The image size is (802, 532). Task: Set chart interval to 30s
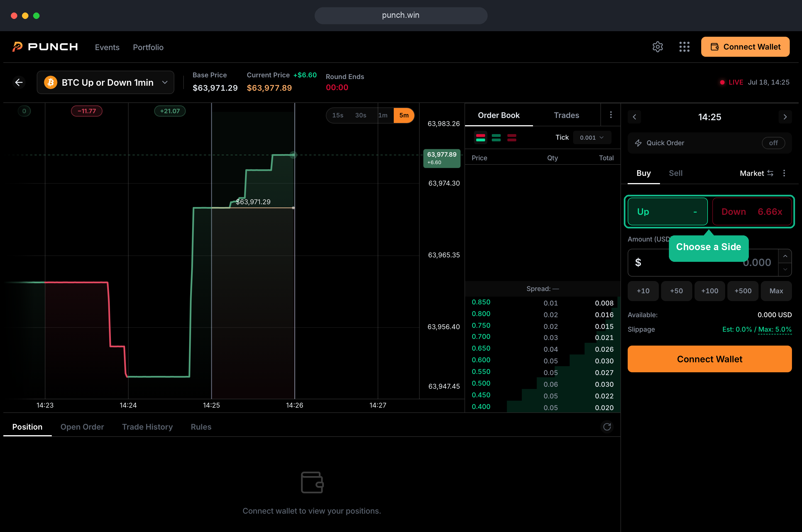(361, 115)
